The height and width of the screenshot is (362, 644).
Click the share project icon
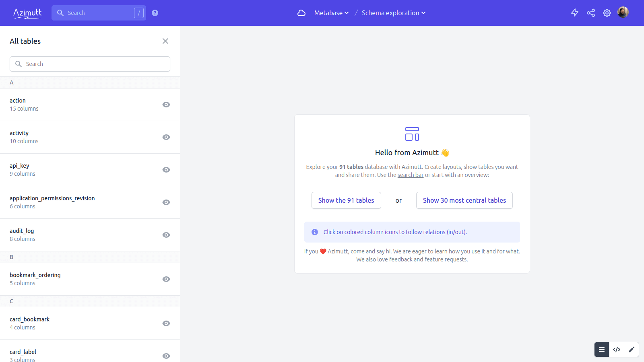pyautogui.click(x=591, y=13)
